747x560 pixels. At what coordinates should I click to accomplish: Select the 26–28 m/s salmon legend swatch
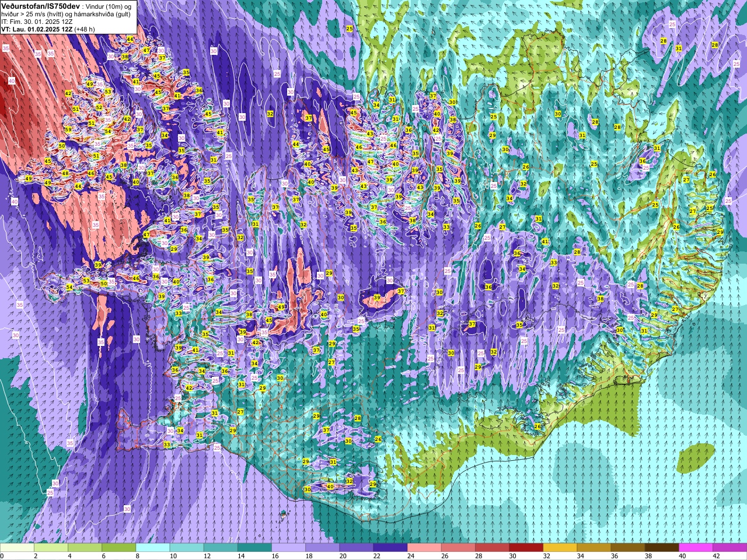point(458,548)
